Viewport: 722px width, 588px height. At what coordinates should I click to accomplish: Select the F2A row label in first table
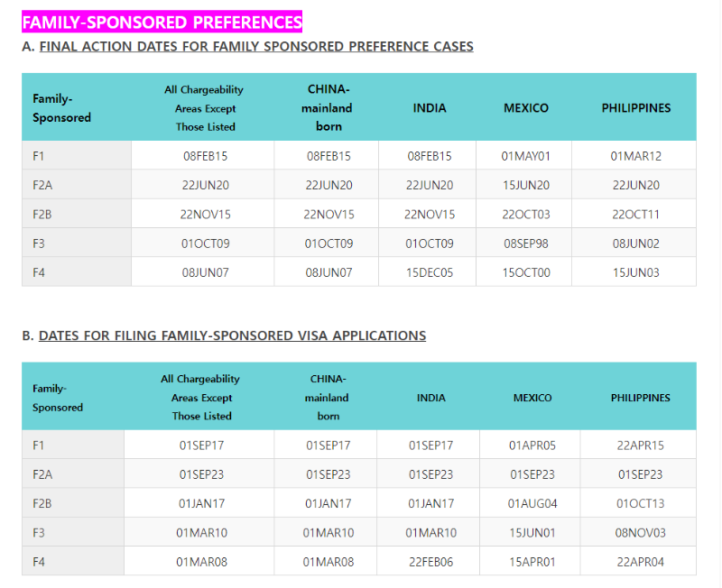click(x=42, y=185)
